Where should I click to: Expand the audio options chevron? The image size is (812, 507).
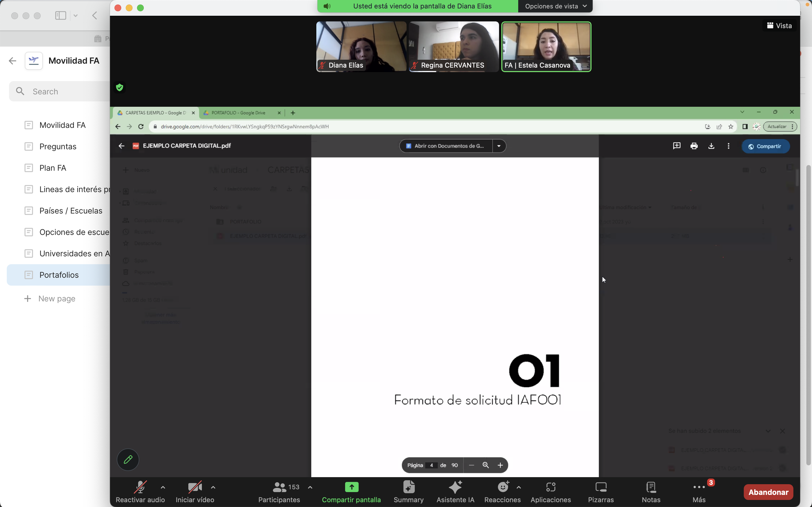[163, 487]
